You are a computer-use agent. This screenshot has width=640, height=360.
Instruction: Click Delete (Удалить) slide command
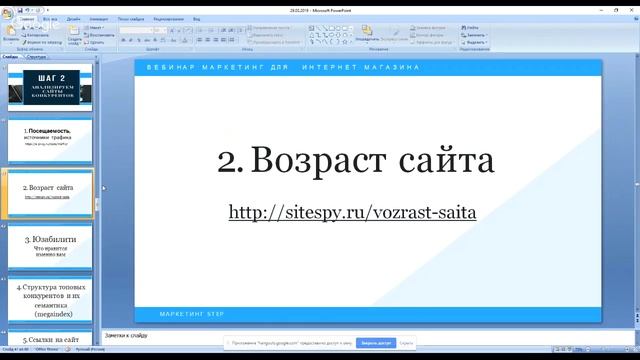[x=94, y=42]
